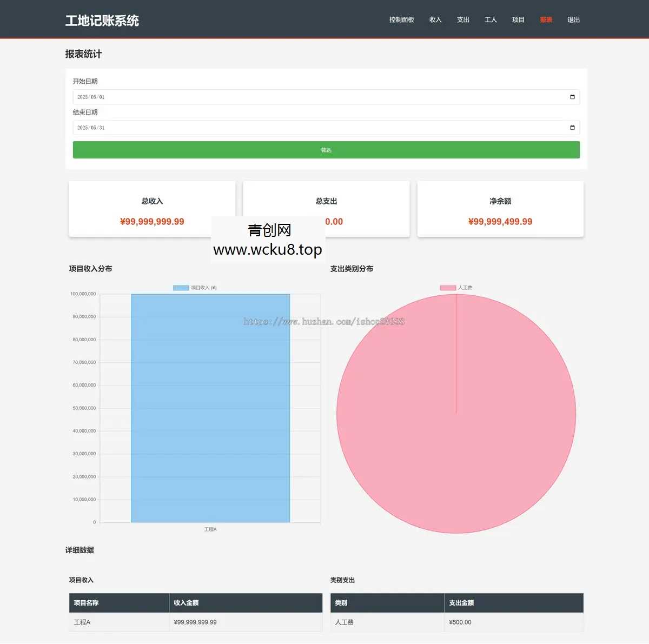Go to the 收入 page in the navbar
Image resolution: width=649 pixels, height=644 pixels.
tap(435, 20)
